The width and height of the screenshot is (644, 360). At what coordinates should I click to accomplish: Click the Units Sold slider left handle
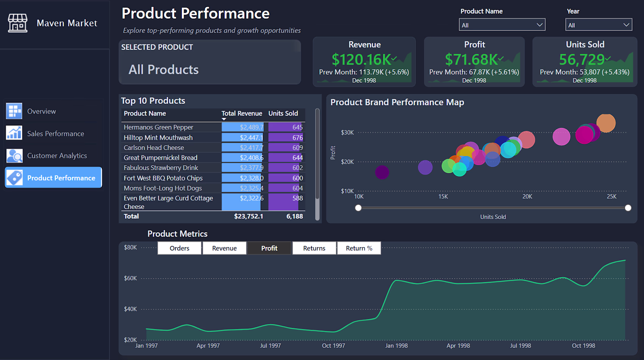pyautogui.click(x=358, y=208)
